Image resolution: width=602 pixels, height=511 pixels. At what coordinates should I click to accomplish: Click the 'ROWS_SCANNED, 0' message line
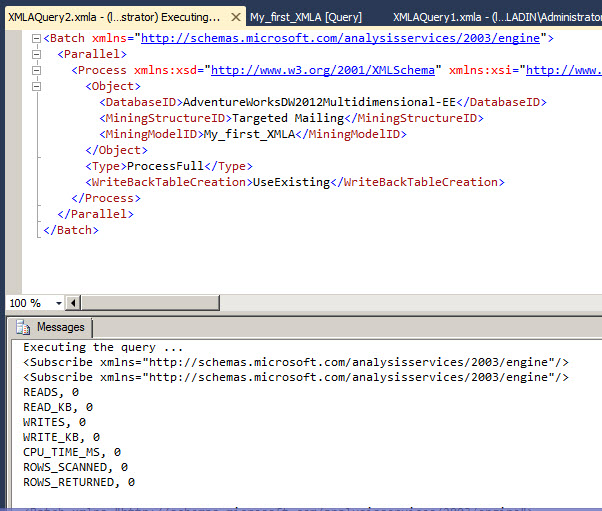tap(76, 467)
